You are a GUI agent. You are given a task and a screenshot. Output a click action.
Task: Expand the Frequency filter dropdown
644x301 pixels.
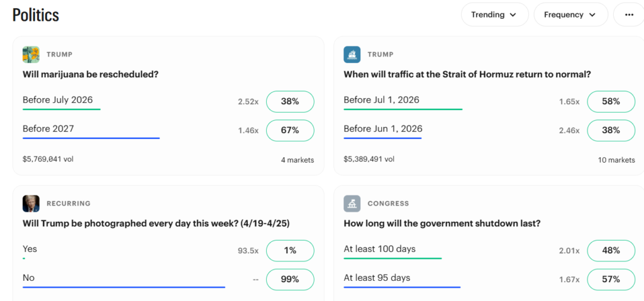click(x=570, y=14)
